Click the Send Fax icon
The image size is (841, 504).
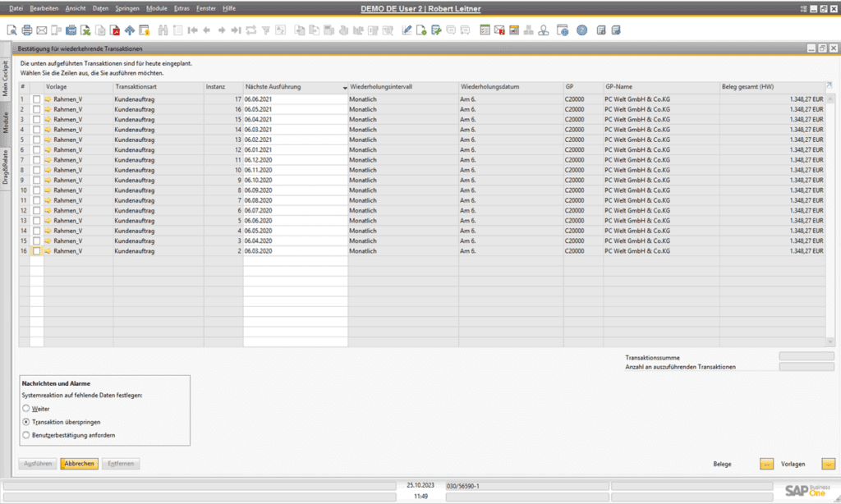71,30
